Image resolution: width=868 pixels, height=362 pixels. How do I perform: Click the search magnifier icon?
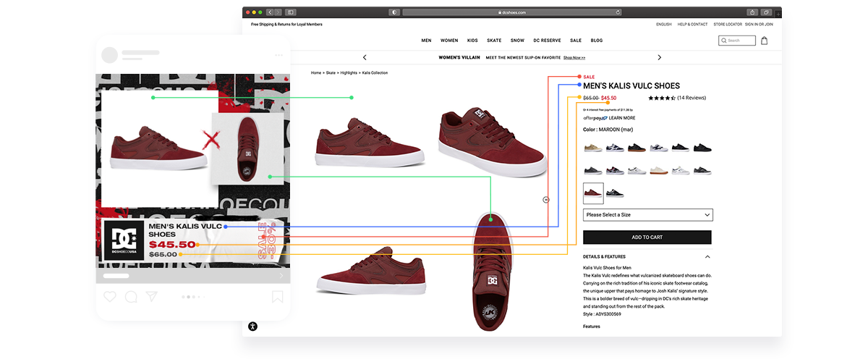click(724, 41)
